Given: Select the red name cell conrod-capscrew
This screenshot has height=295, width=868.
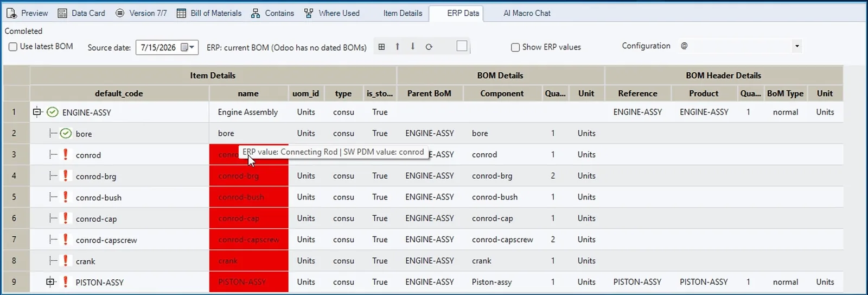Looking at the screenshot, I should (x=248, y=239).
